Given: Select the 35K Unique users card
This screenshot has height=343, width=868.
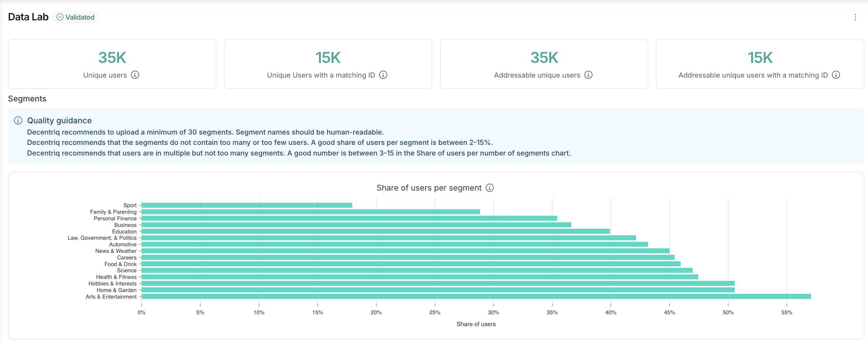Looking at the screenshot, I should click(x=112, y=64).
